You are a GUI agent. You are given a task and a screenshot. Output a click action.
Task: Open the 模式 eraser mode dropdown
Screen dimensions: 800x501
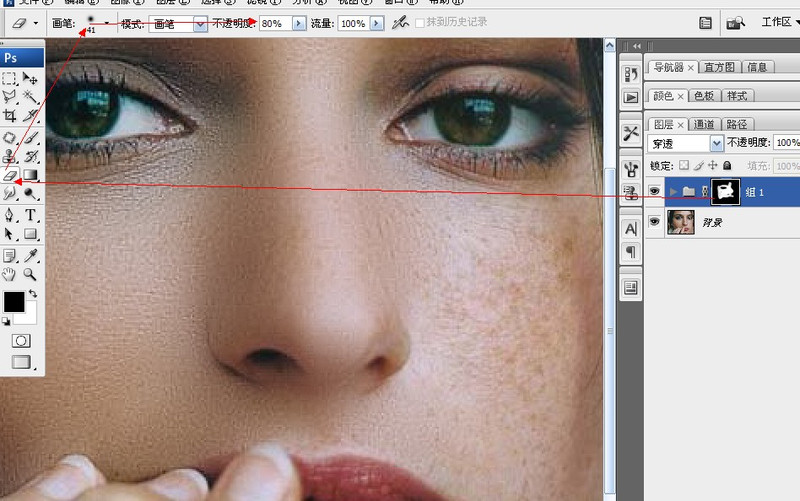[x=200, y=22]
